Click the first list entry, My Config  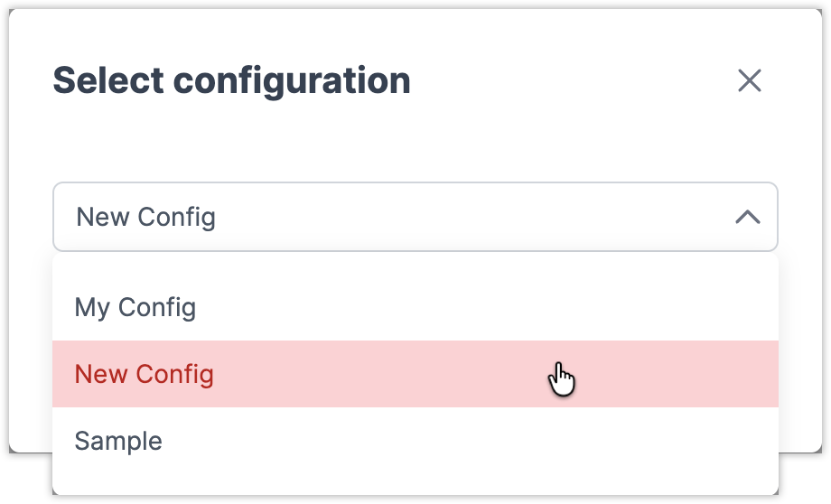135,307
